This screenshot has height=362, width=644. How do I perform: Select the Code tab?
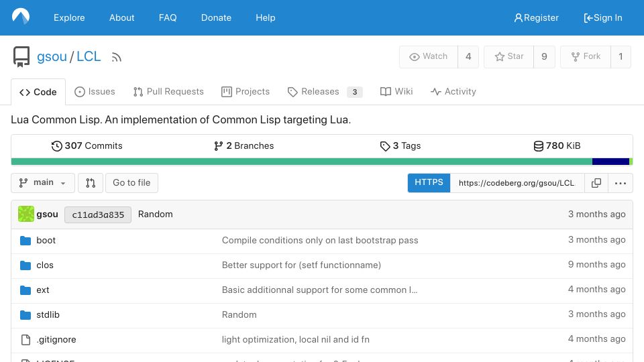38,92
